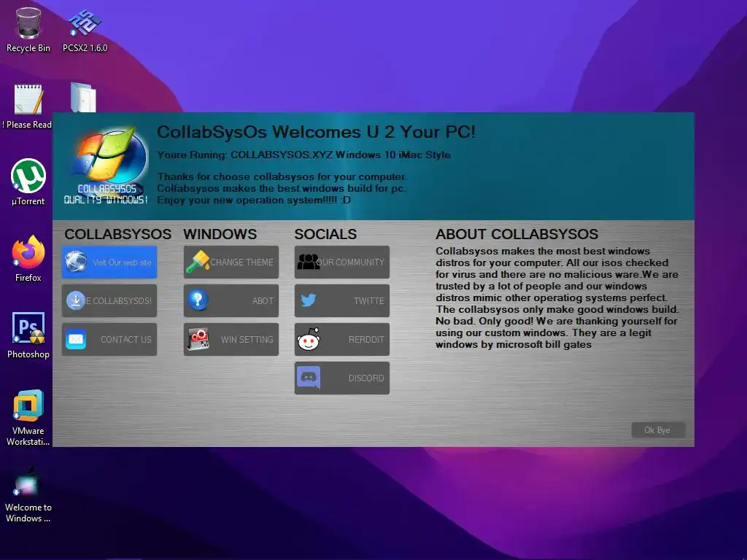Open the OUR COMMUNITY button
This screenshot has height=560, width=747.
tap(342, 262)
